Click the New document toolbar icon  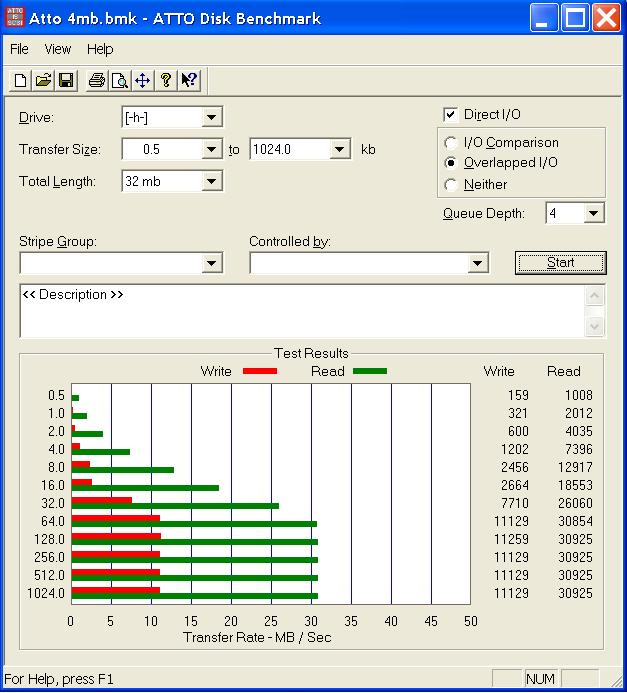[x=20, y=80]
